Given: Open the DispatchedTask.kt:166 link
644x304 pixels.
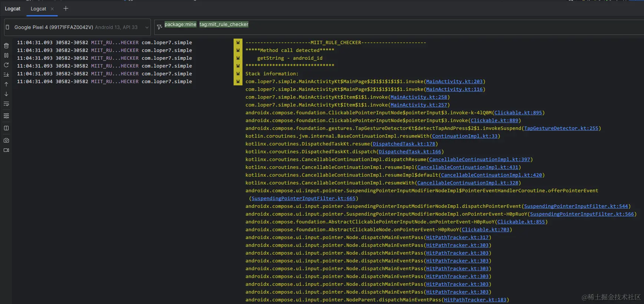Looking at the screenshot, I should coord(410,151).
